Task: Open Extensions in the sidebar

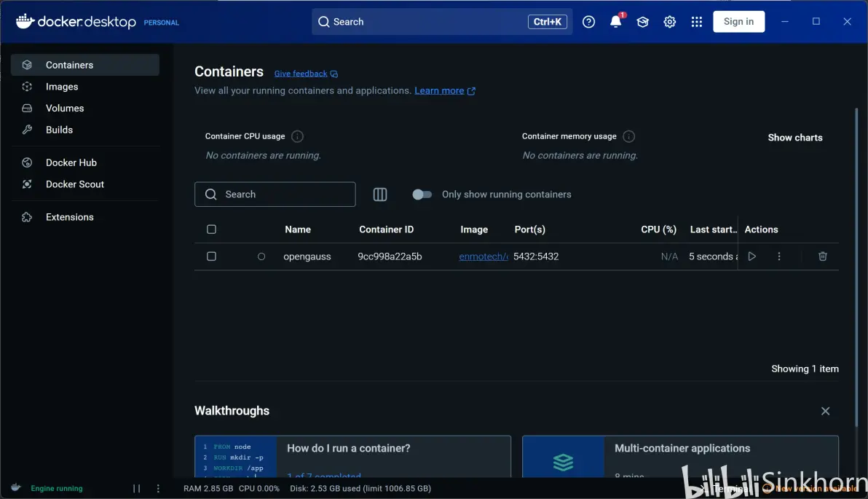Action: tap(85, 217)
